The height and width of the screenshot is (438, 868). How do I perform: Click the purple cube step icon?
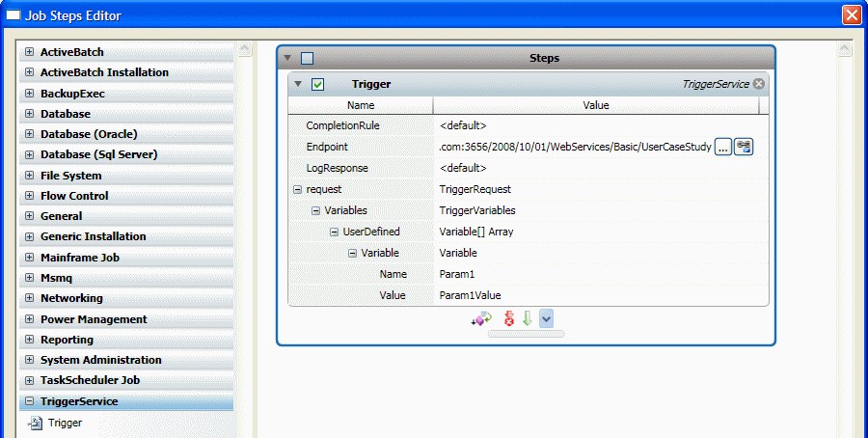pyautogui.click(x=481, y=319)
